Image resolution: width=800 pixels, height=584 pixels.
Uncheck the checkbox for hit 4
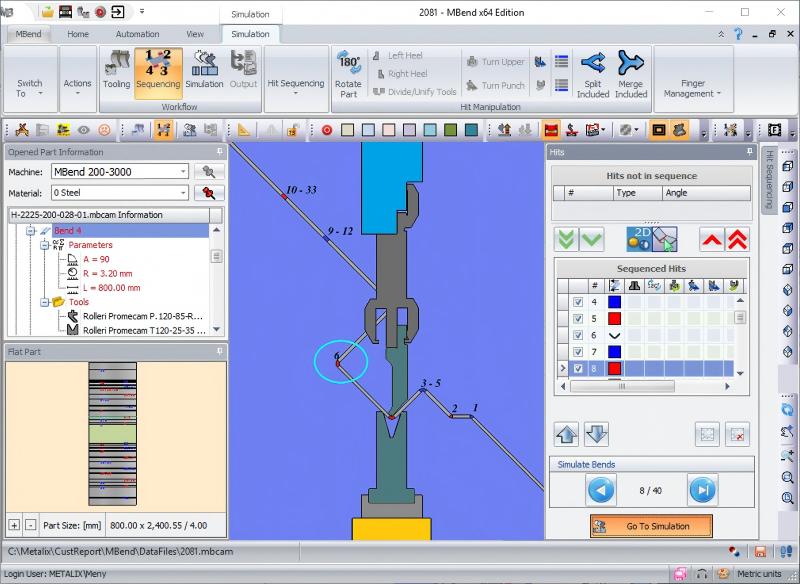578,302
